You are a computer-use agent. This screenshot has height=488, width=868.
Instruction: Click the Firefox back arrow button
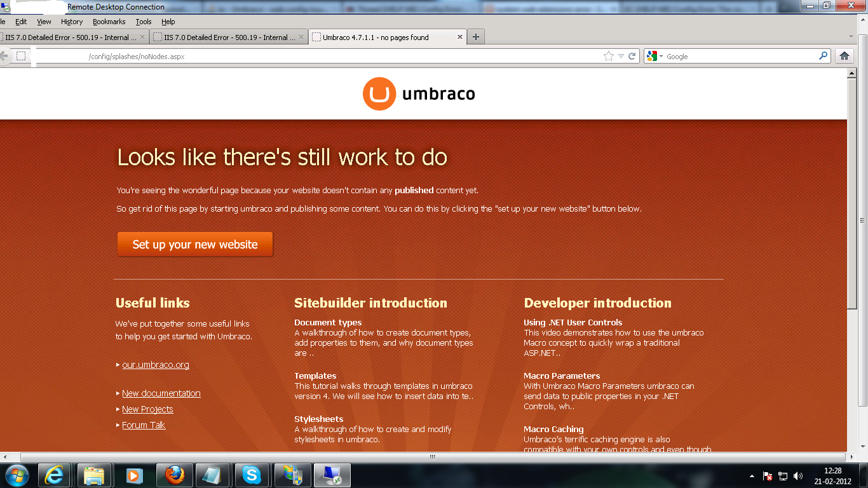point(3,56)
